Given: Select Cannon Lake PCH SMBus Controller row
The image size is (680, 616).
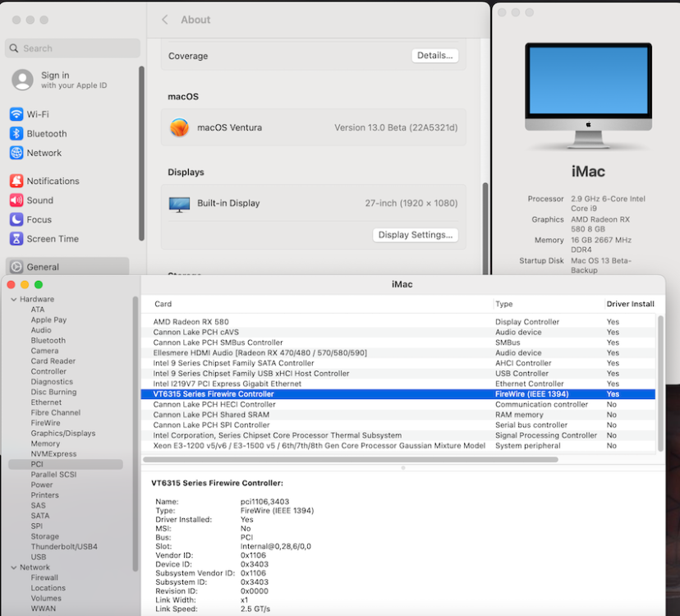Looking at the screenshot, I should tap(398, 342).
